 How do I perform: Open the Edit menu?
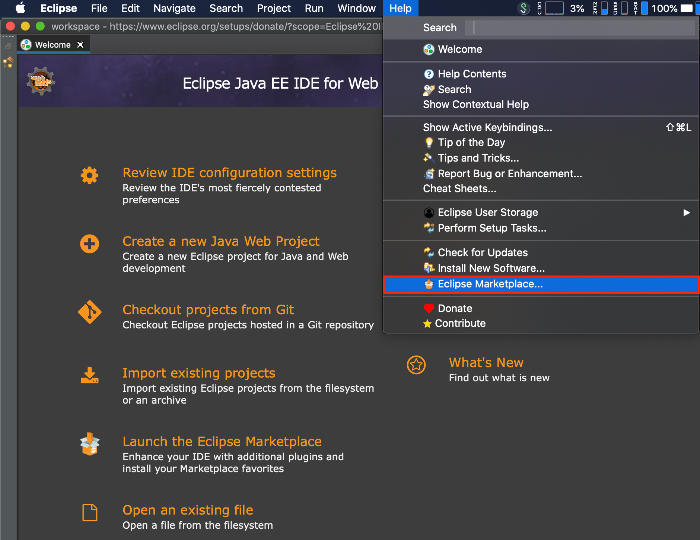(130, 8)
